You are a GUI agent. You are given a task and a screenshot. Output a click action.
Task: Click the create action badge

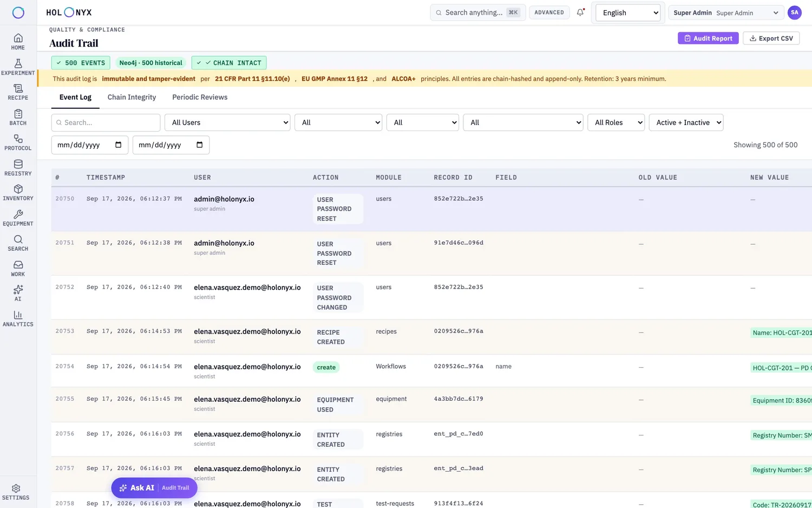(326, 367)
